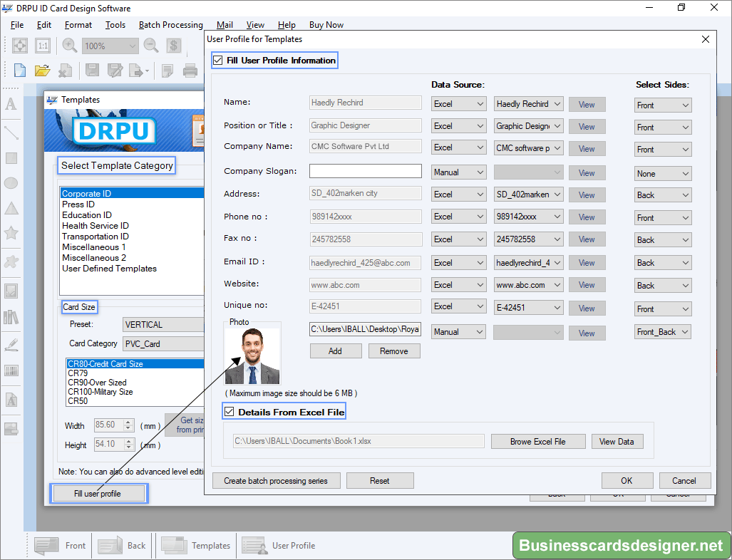Close the User Profile for Templates dialog
The image size is (732, 560).
click(706, 39)
